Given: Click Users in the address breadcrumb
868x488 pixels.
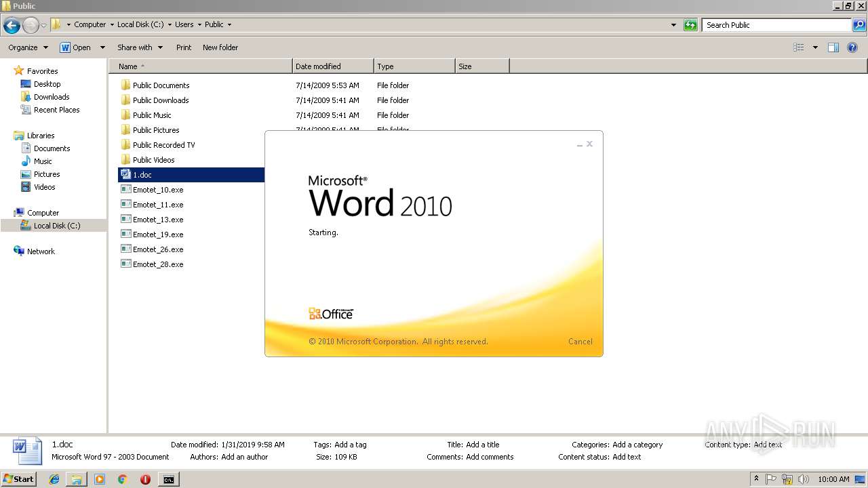Looking at the screenshot, I should pyautogui.click(x=184, y=24).
